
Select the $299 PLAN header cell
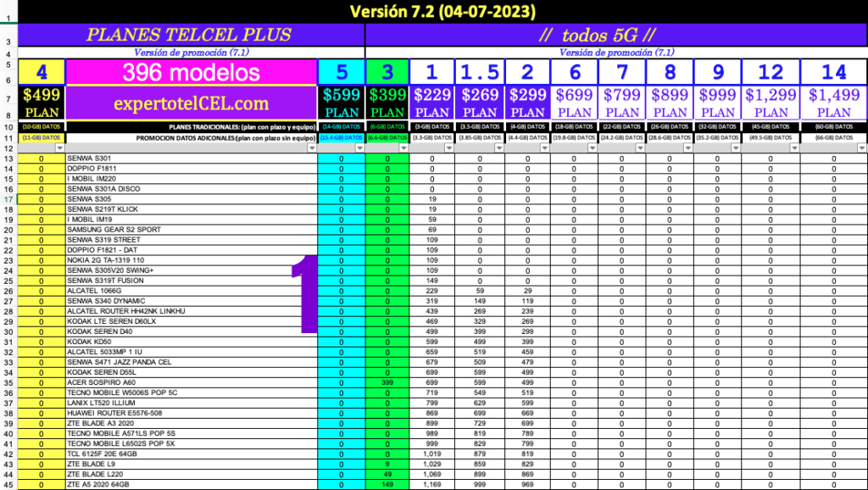(527, 103)
